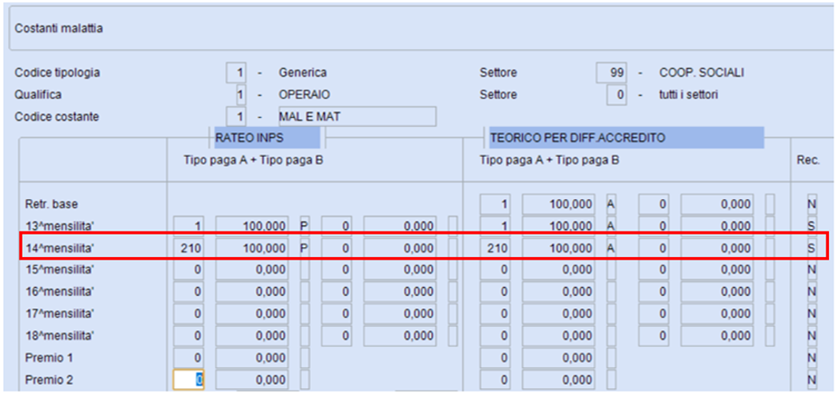
Task: Click the A type field on 14^mensilita' row
Action: point(611,248)
